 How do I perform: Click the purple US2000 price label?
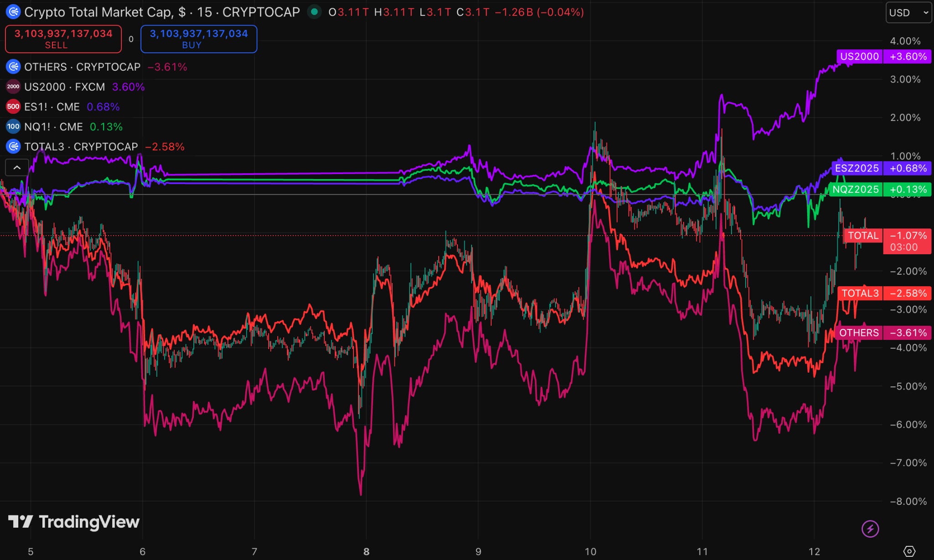(859, 57)
